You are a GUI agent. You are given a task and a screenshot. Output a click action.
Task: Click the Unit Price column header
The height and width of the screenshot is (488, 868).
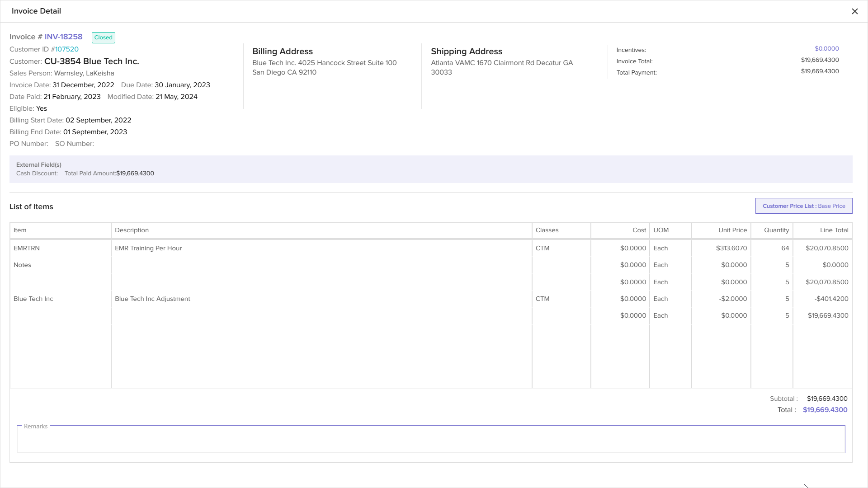pos(732,230)
